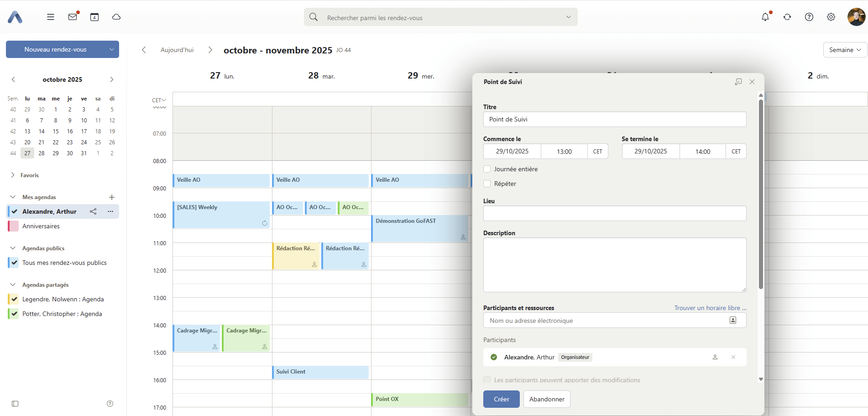Select October 30 in the mini calendar

(x=70, y=153)
